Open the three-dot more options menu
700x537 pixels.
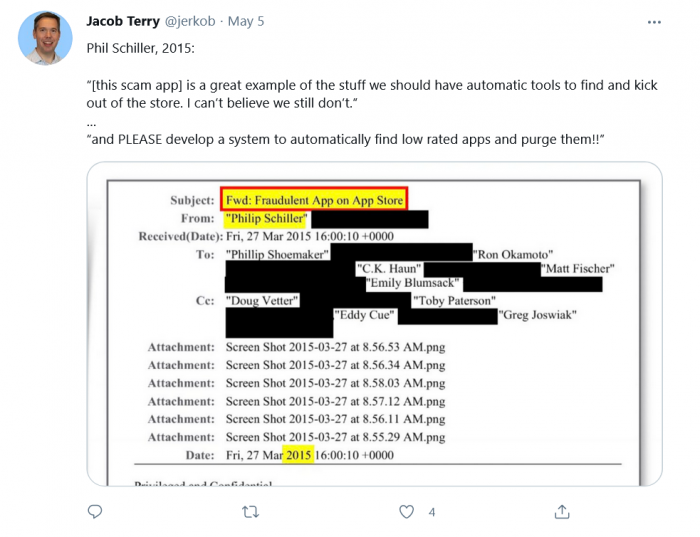pos(654,21)
